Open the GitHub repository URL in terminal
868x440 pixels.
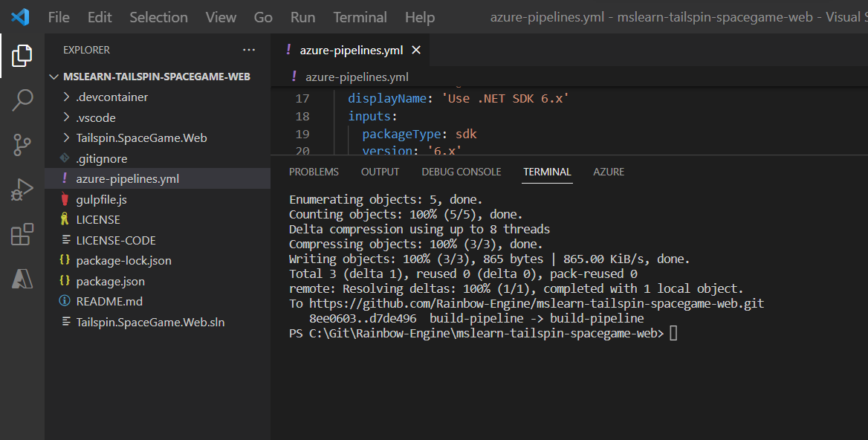click(x=537, y=303)
